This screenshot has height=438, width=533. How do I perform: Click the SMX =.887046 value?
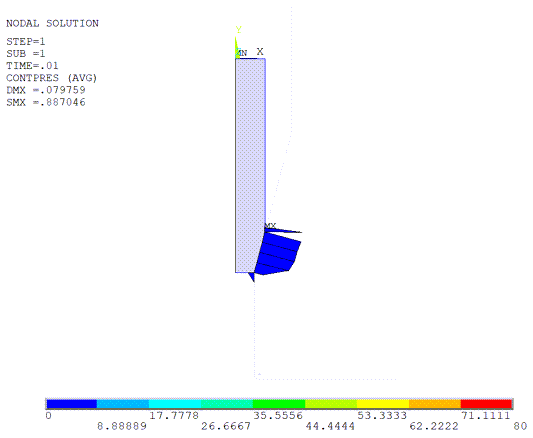(x=46, y=102)
